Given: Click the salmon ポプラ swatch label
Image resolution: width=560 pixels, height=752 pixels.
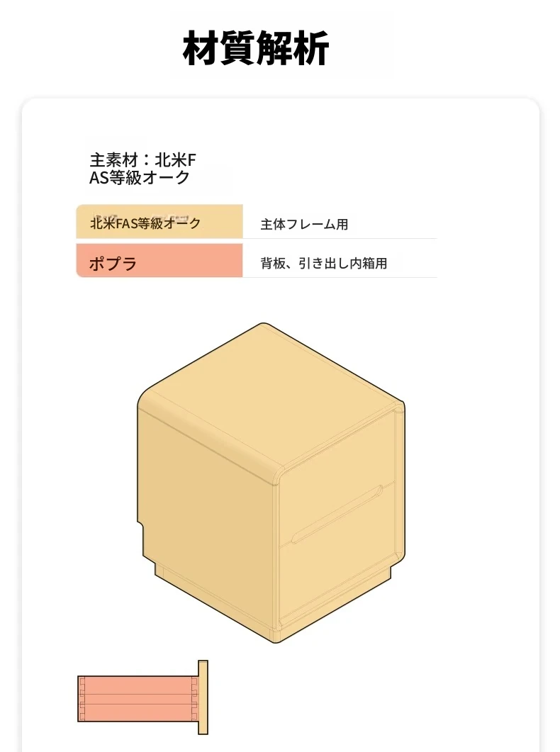Looking at the screenshot, I should coord(113,263).
